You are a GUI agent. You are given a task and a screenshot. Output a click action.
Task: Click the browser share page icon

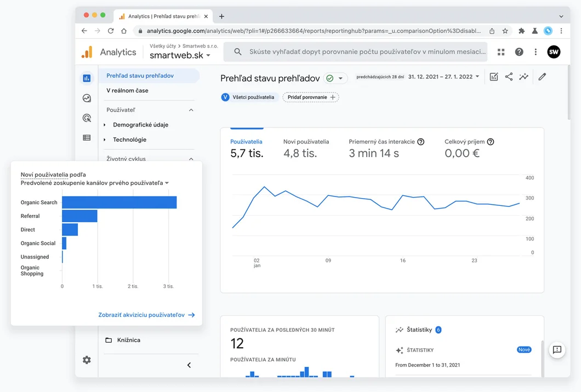click(492, 31)
